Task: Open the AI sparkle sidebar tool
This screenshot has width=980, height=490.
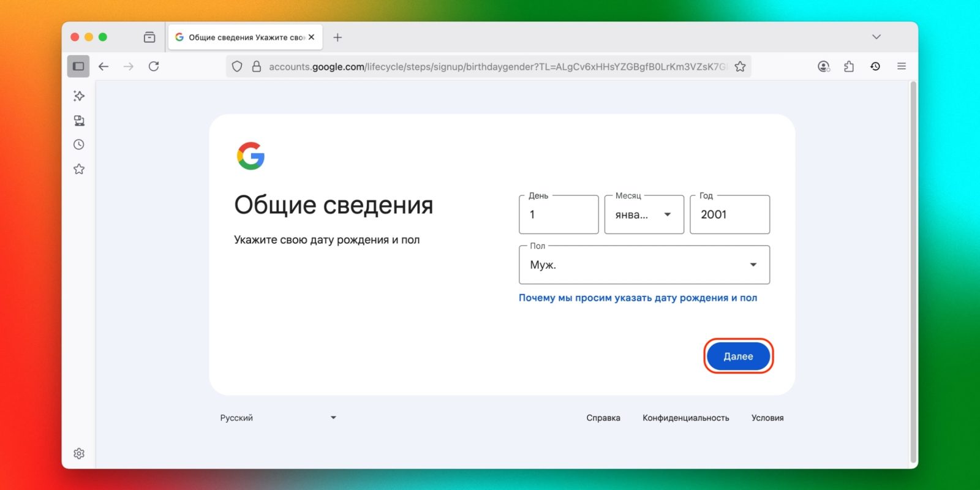Action: (x=79, y=96)
